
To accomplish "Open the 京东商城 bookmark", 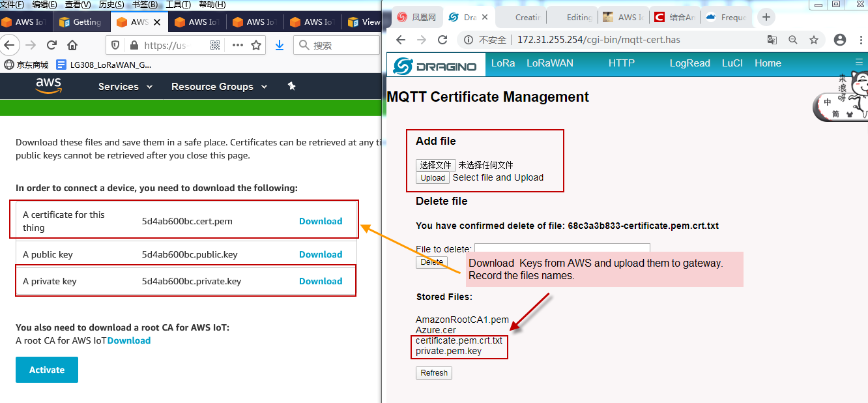I will [27, 65].
